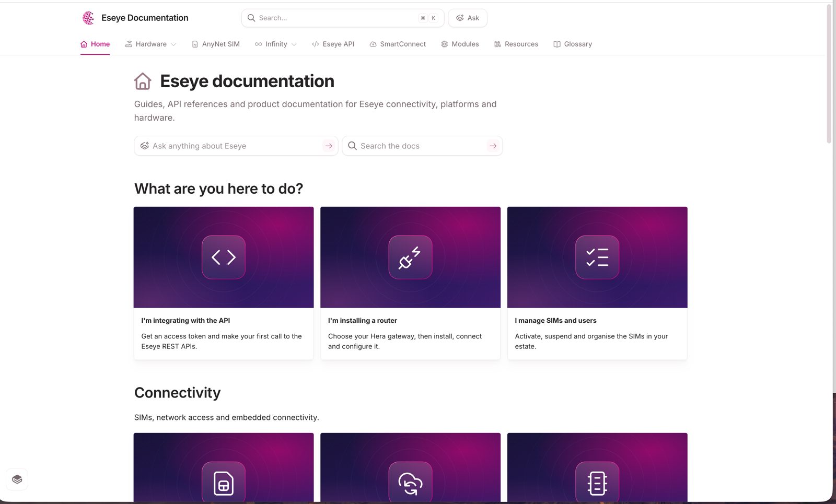
Task: Open the AnyNet SIM tab
Action: click(216, 44)
